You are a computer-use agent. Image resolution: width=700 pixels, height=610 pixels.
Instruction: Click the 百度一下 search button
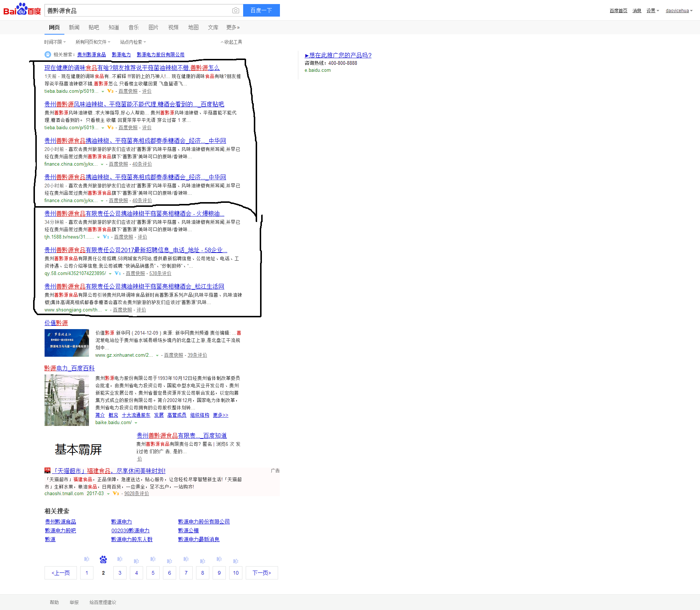click(x=262, y=10)
